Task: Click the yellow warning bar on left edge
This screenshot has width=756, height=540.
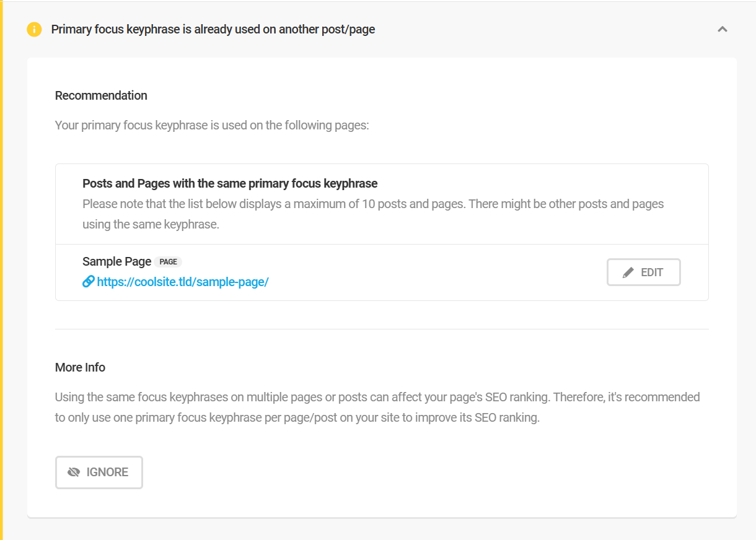Action: coord(2,270)
